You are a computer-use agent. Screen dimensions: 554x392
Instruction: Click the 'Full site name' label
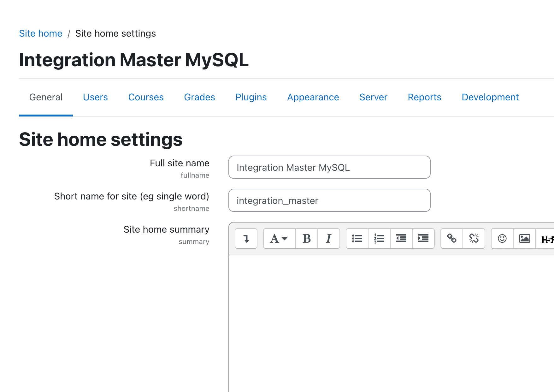(180, 163)
